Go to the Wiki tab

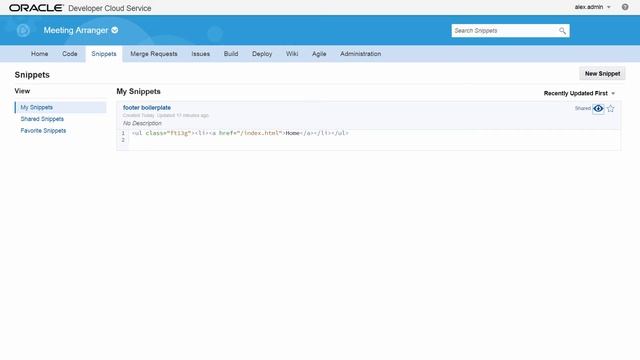pyautogui.click(x=292, y=53)
